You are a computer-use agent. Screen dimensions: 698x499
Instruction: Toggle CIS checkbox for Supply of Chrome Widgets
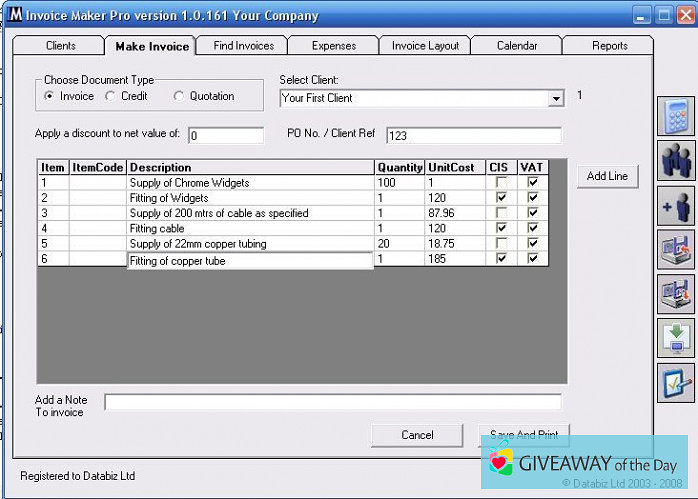point(501,183)
